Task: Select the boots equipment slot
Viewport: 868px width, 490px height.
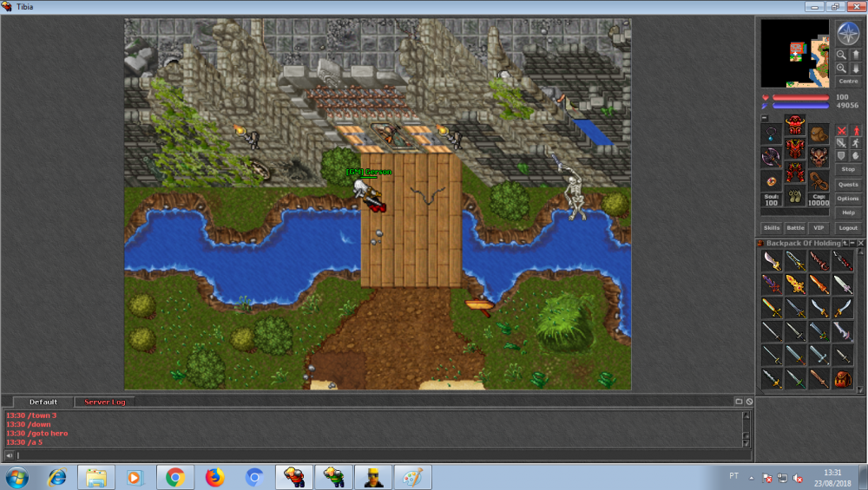Action: coord(795,196)
